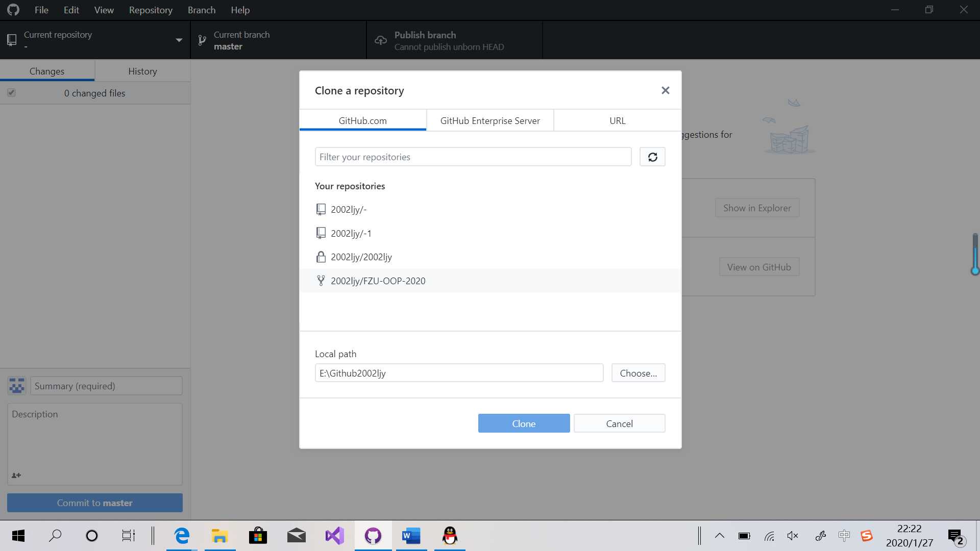This screenshot has width=980, height=551.
Task: Show hidden system tray icons
Action: [x=719, y=536]
